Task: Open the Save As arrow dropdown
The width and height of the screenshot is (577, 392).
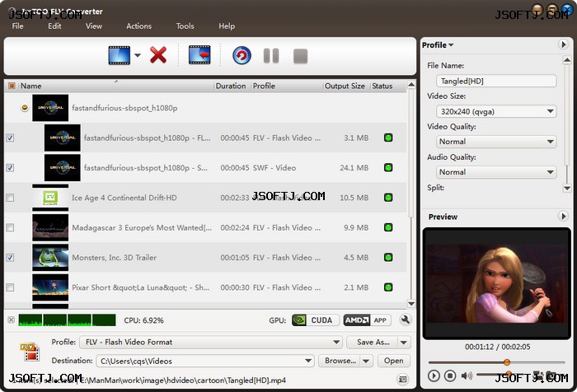Action: pyautogui.click(x=404, y=343)
